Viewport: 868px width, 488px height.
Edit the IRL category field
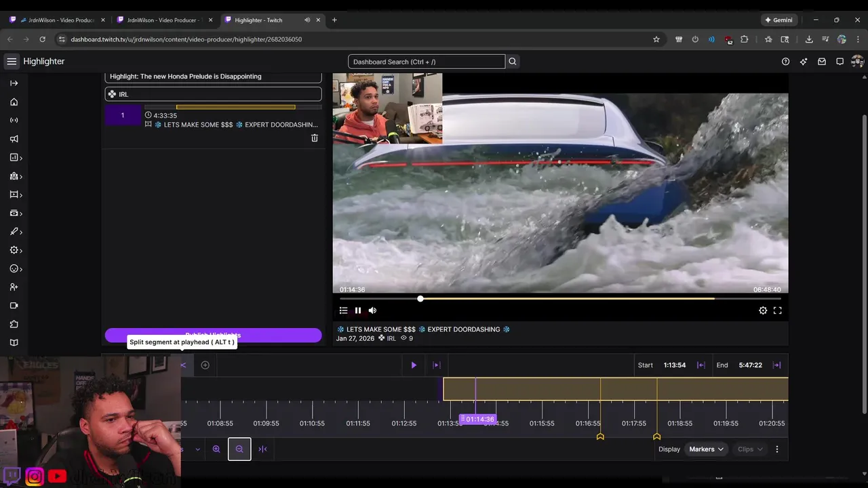(x=213, y=94)
